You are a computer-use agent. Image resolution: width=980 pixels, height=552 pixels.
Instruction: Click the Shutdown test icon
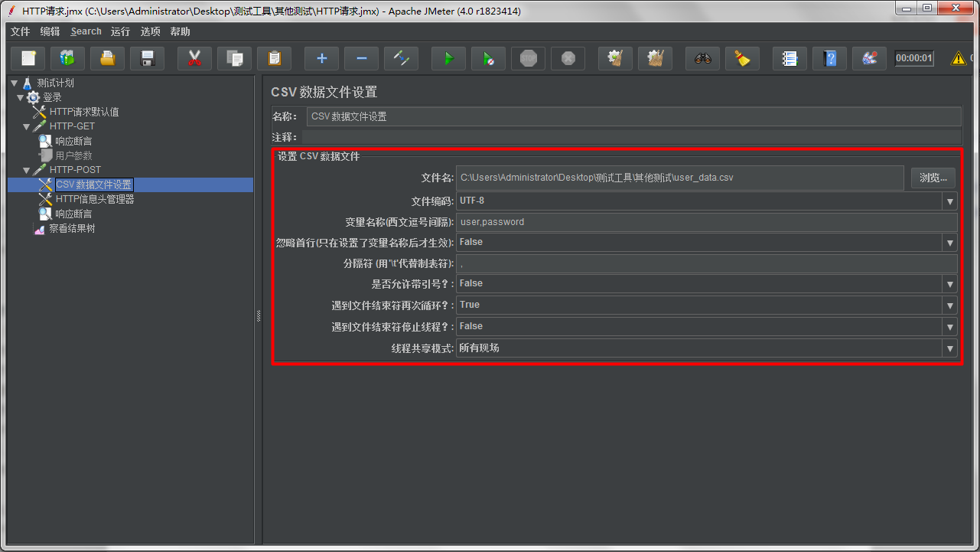pos(568,58)
